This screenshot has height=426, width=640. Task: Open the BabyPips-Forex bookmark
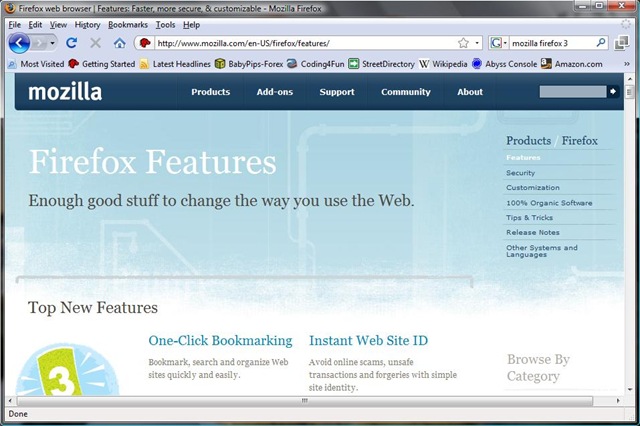pyautogui.click(x=249, y=64)
